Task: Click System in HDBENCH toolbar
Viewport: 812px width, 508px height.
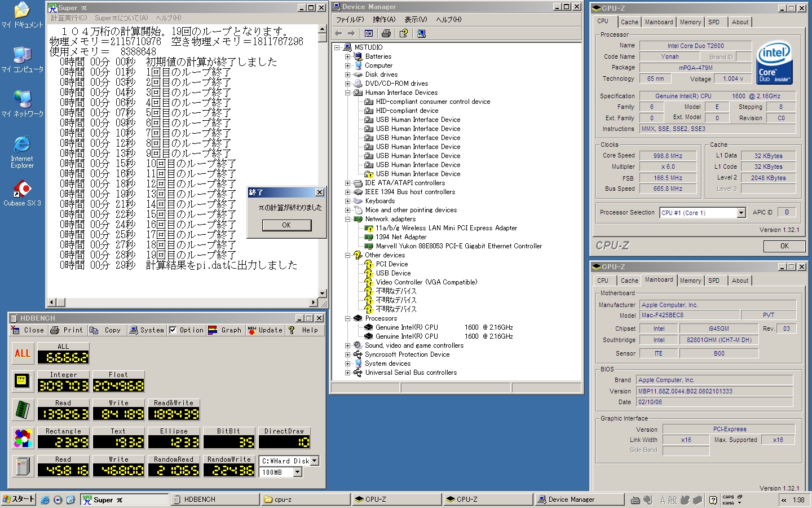Action: [x=147, y=330]
